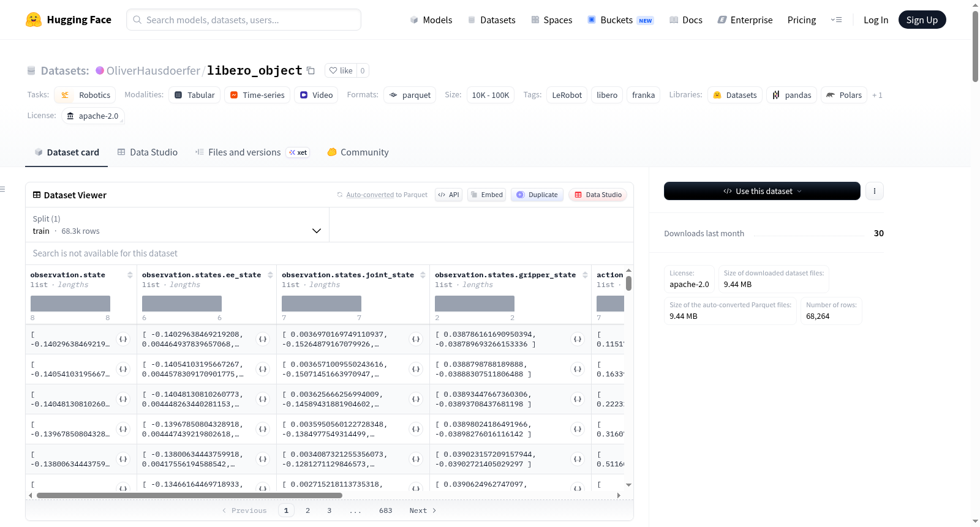
Task: Expand the joint_state cell starting 0.0035950560122728348
Action: (416, 429)
